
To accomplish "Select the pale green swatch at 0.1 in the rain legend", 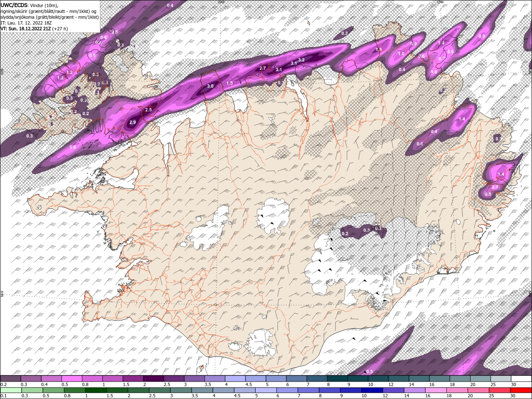I will pyautogui.click(x=11, y=390).
